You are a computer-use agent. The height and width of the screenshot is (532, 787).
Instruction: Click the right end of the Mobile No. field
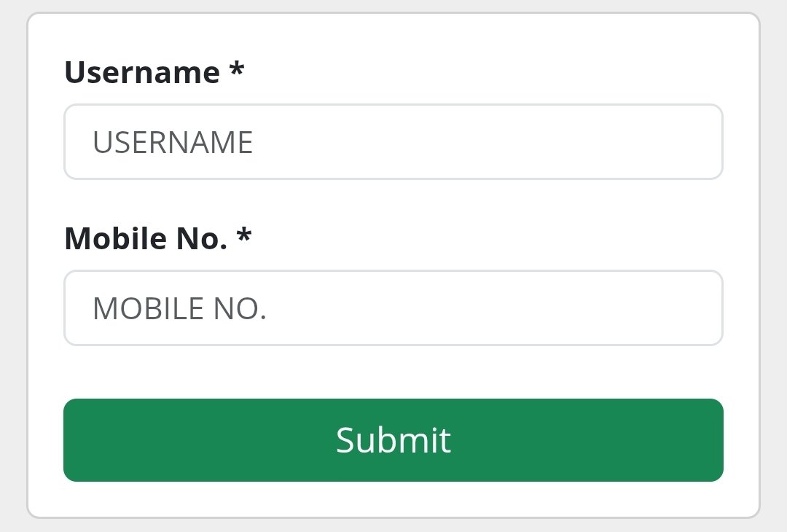tap(700, 308)
